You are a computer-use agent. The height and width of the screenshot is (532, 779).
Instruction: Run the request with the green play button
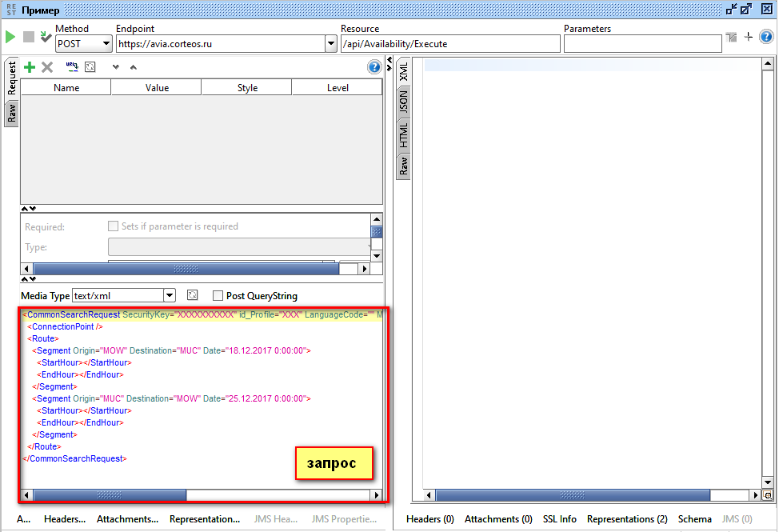[x=10, y=37]
